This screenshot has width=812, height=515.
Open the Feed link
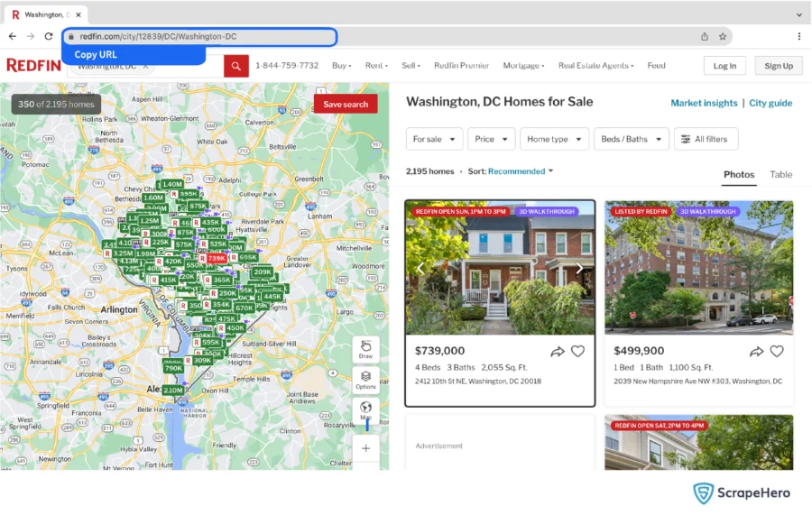tap(656, 66)
